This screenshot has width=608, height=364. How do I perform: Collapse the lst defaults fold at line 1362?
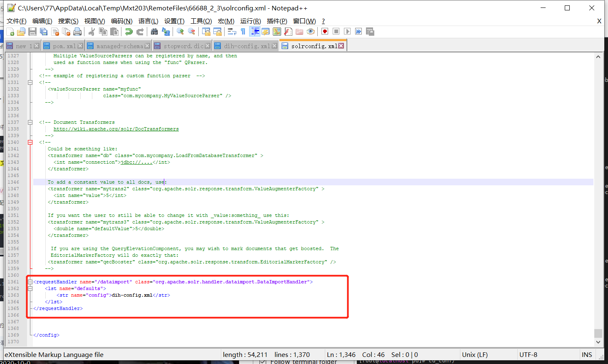tap(30, 288)
